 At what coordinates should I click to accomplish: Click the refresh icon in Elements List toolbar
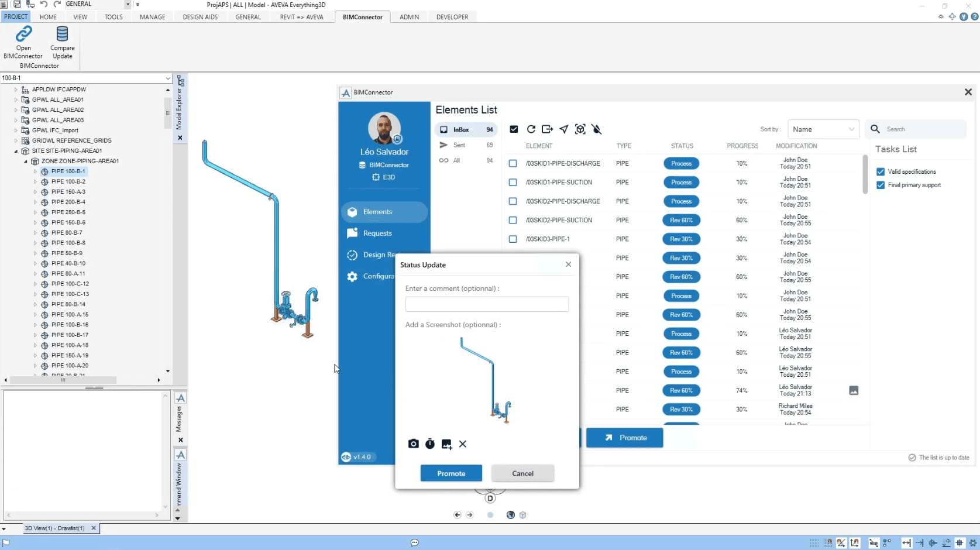coord(531,129)
